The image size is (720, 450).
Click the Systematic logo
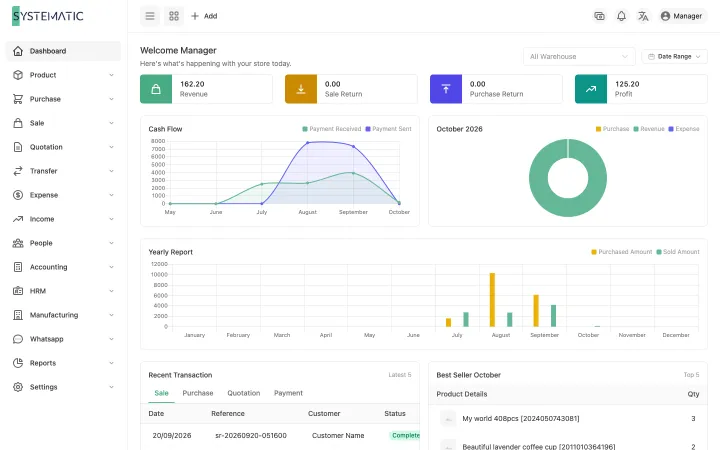point(48,16)
